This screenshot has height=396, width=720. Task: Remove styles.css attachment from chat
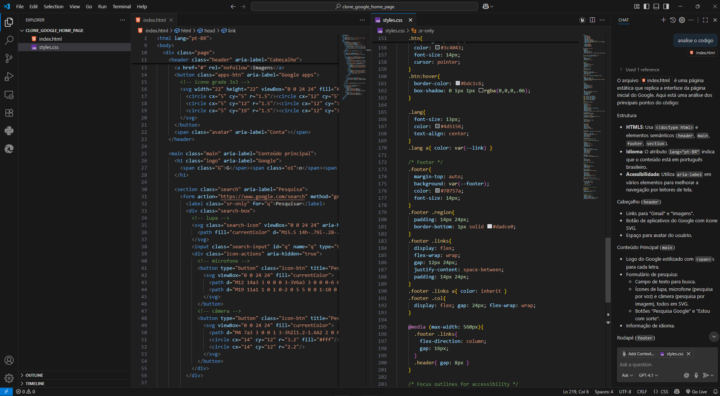tap(688, 354)
